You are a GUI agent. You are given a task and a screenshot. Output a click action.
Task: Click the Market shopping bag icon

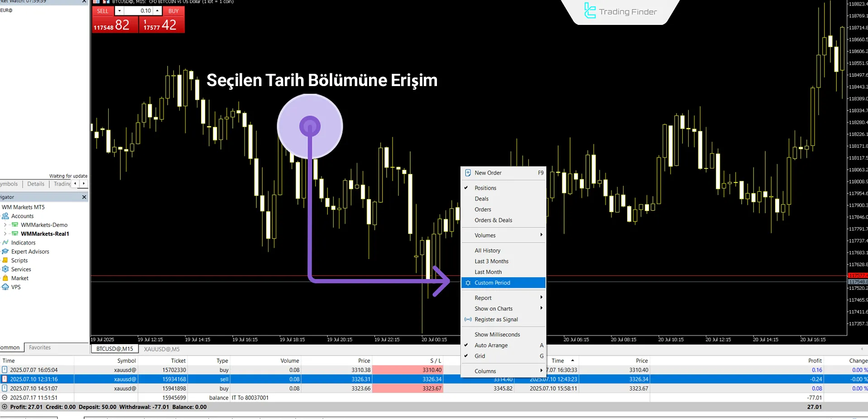[x=5, y=278]
